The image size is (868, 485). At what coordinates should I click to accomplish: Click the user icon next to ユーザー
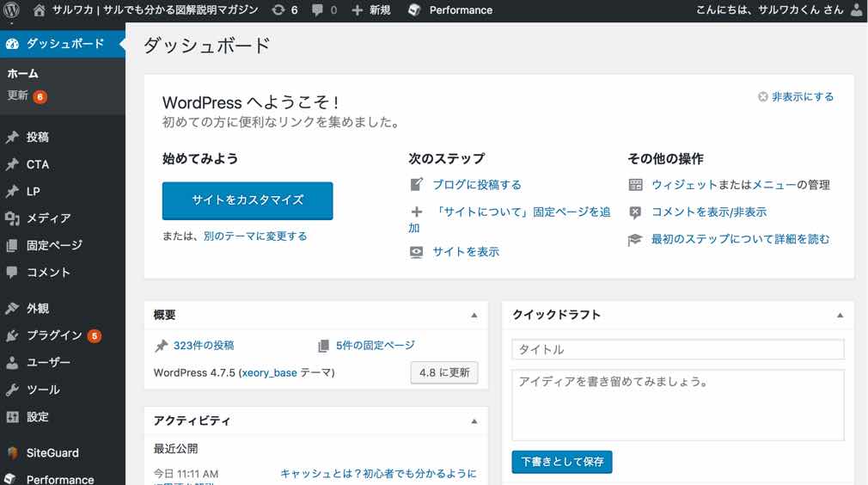click(12, 363)
